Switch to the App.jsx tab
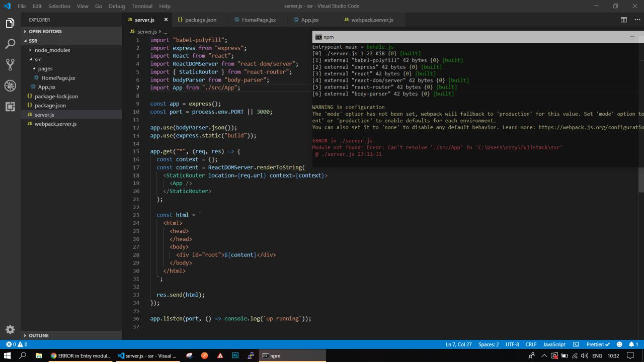Viewport: 644px width, 362px height. click(x=309, y=20)
